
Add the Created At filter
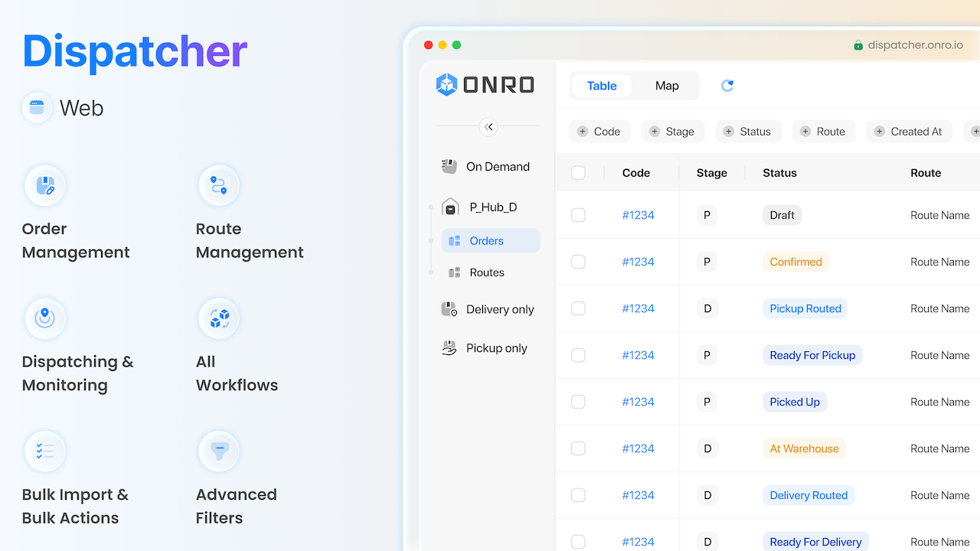[909, 132]
